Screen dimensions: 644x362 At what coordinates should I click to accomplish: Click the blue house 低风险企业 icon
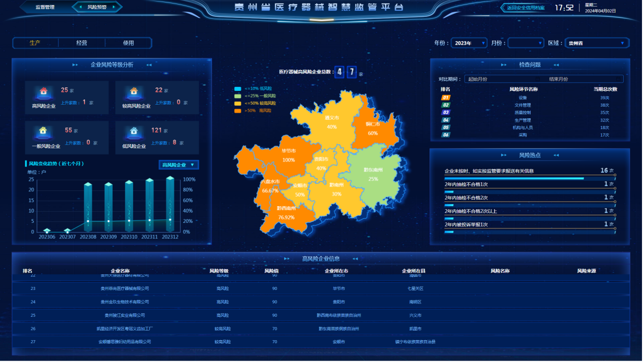tap(134, 131)
